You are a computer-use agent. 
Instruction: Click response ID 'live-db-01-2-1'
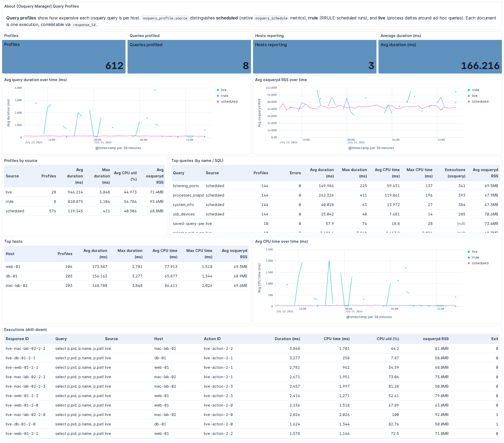20,358
